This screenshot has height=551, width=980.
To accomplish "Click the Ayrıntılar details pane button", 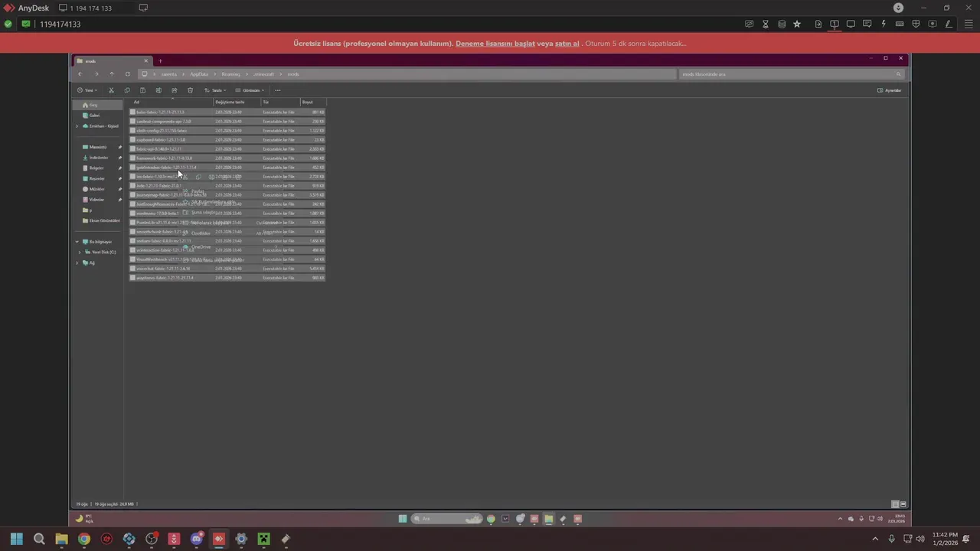I will pos(890,90).
